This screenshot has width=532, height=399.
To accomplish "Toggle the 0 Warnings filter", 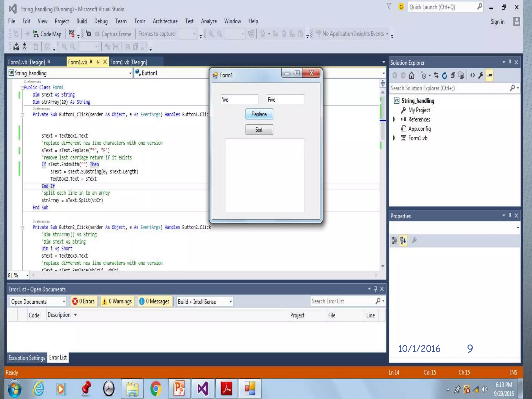I will pyautogui.click(x=117, y=301).
